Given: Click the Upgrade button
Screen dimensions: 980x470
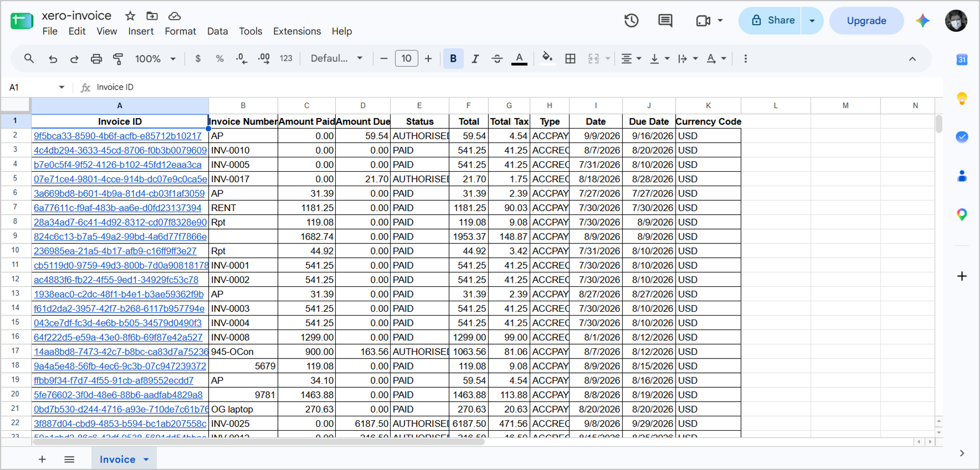Looking at the screenshot, I should click(866, 20).
